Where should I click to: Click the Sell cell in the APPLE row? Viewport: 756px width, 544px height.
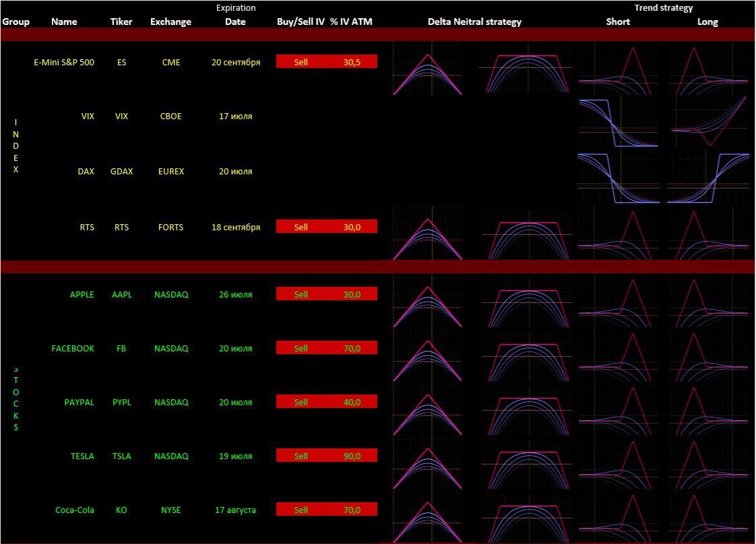pos(301,294)
